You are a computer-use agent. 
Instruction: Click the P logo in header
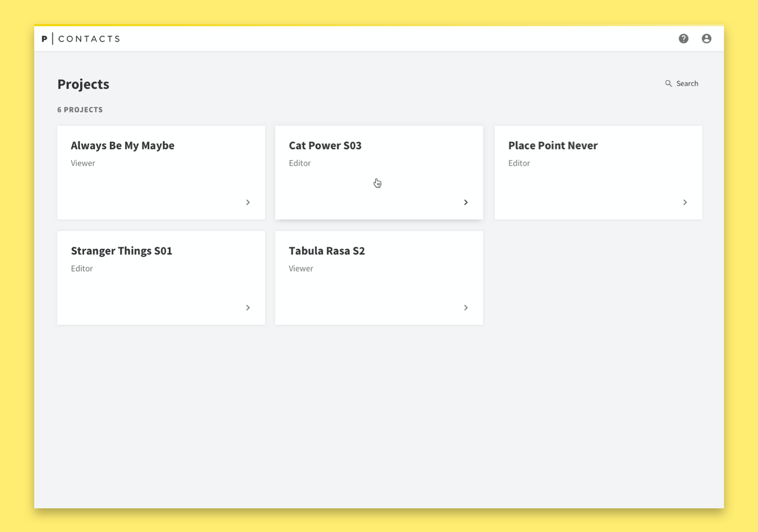[x=45, y=39]
